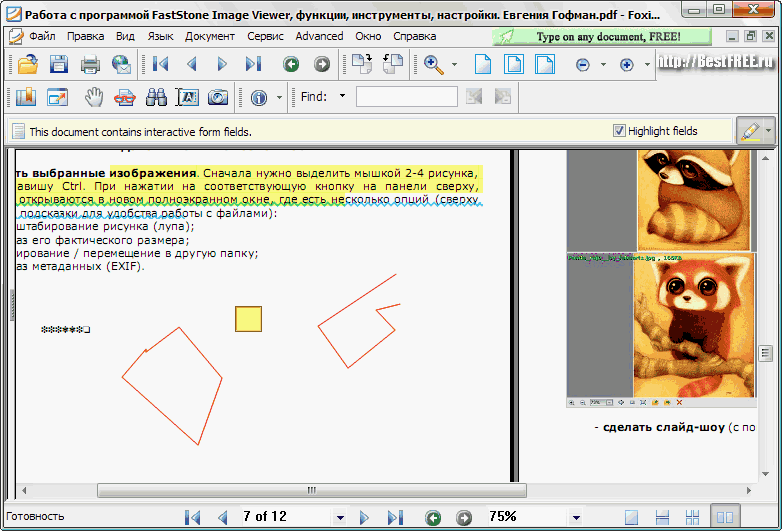
Task: Expand the zoom in plus dropdown arrow
Action: [x=647, y=64]
